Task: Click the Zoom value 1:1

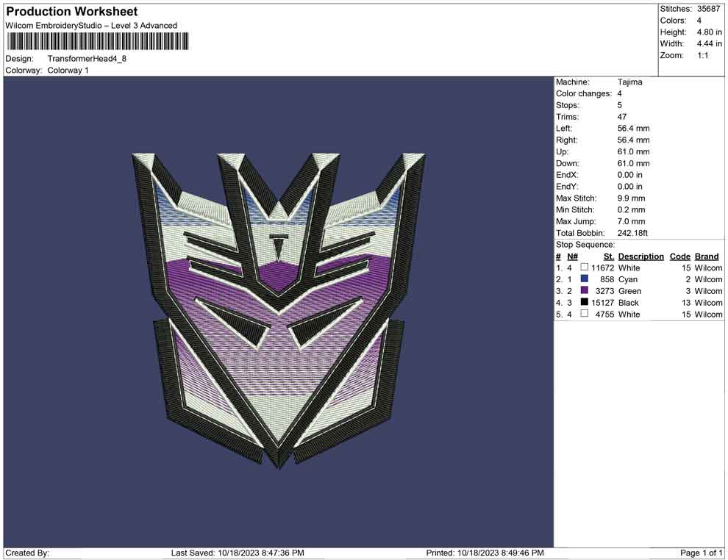Action: (x=702, y=55)
